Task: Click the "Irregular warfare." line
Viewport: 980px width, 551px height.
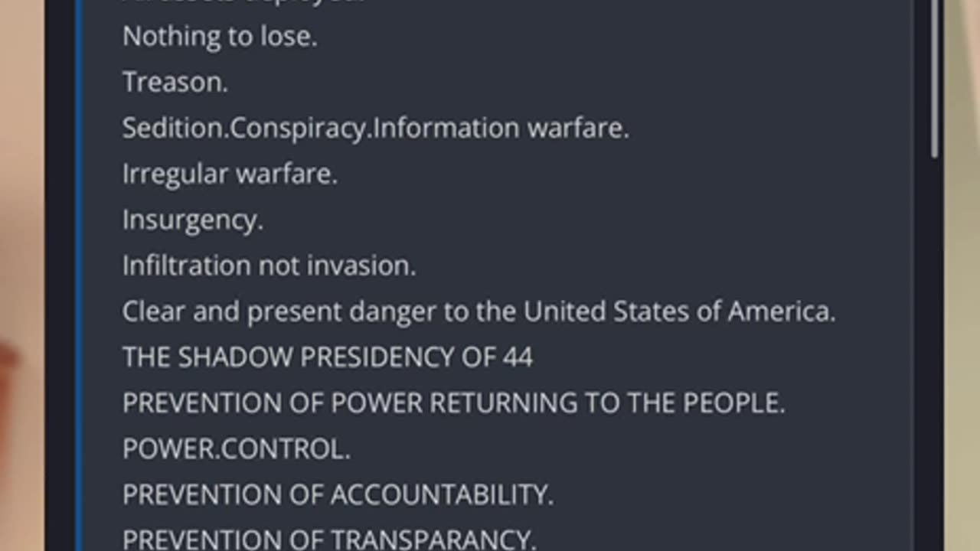Action: coord(230,174)
